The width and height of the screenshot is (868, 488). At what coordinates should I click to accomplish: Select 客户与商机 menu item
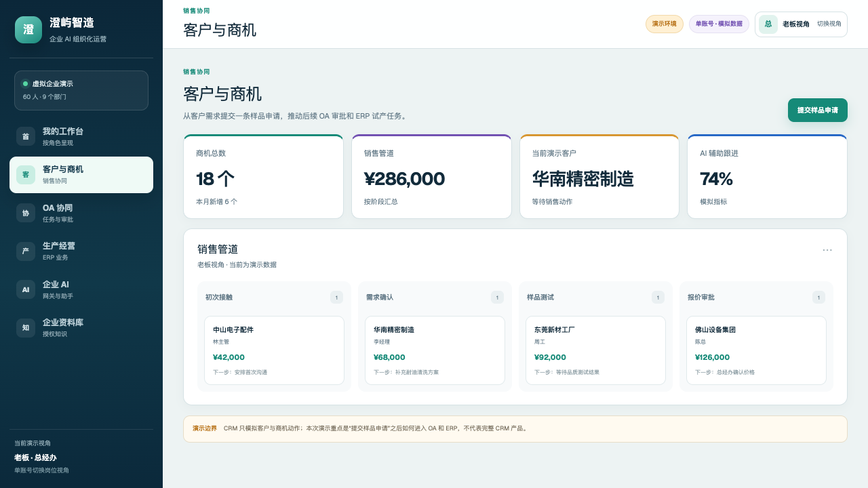[81, 175]
